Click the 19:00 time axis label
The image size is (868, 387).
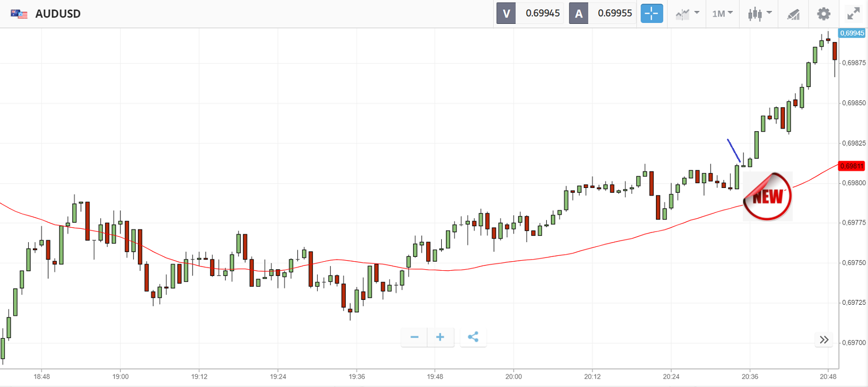click(x=120, y=377)
